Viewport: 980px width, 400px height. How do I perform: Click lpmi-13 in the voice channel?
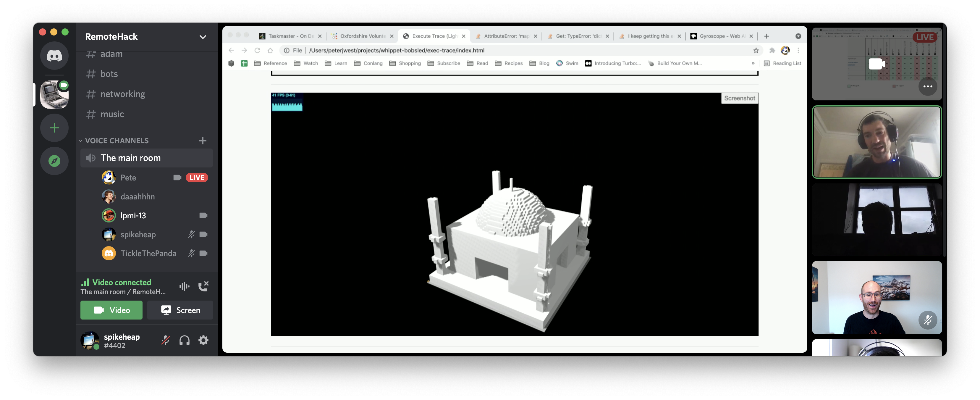tap(133, 216)
